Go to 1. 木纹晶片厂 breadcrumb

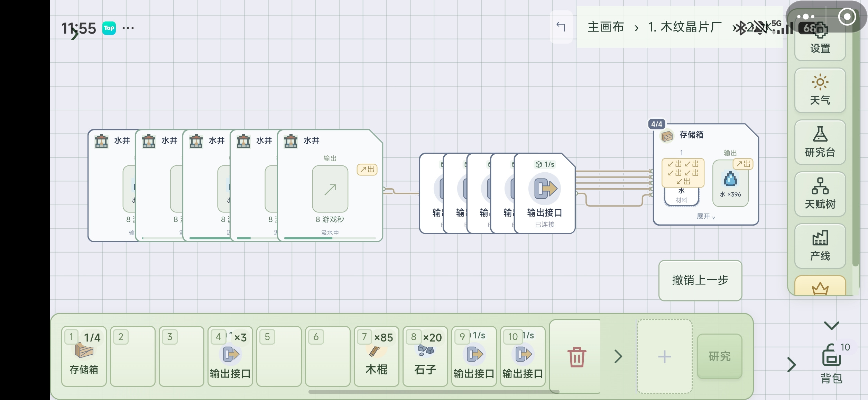click(x=685, y=27)
